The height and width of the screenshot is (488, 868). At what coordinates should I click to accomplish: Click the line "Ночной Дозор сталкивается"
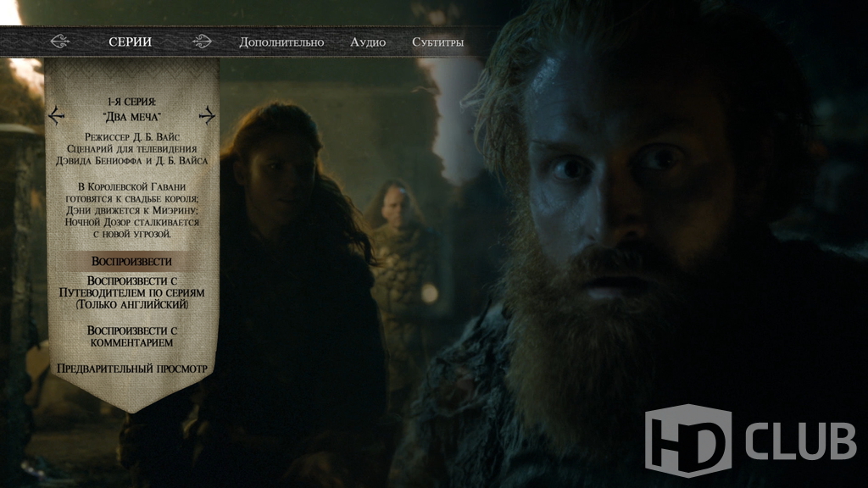click(131, 223)
